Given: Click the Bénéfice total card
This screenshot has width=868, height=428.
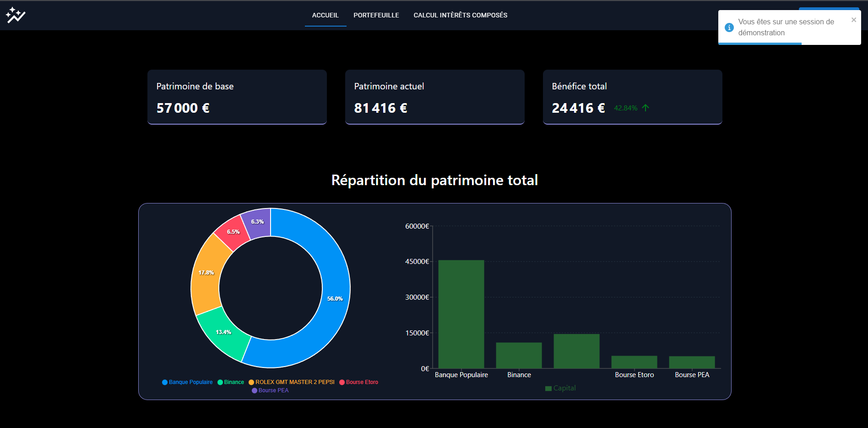Looking at the screenshot, I should click(x=632, y=97).
